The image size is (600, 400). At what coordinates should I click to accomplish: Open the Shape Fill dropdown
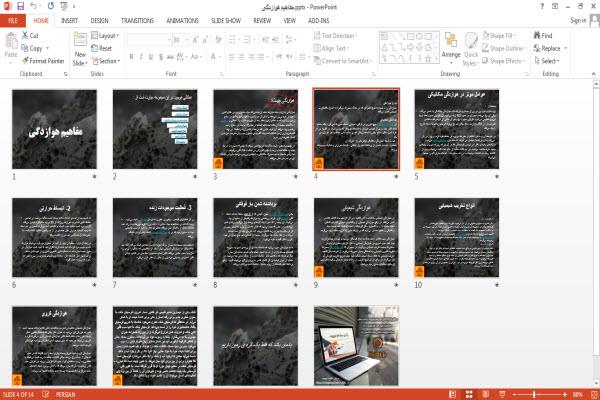[x=499, y=36]
